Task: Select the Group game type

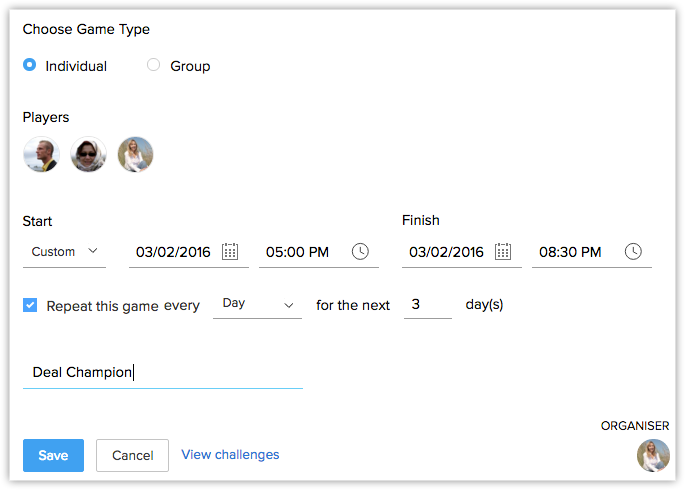Action: 153,65
